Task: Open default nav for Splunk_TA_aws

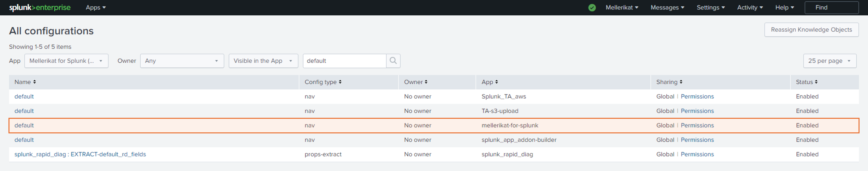Action: (24, 96)
